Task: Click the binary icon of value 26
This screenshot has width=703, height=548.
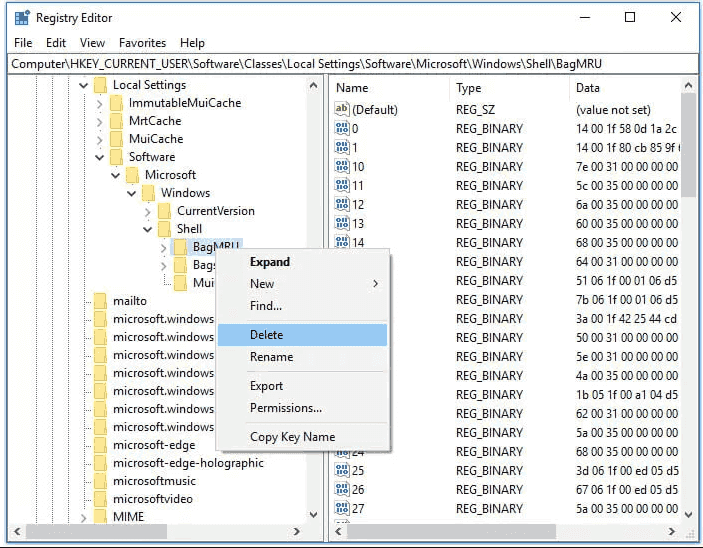Action: coord(342,489)
